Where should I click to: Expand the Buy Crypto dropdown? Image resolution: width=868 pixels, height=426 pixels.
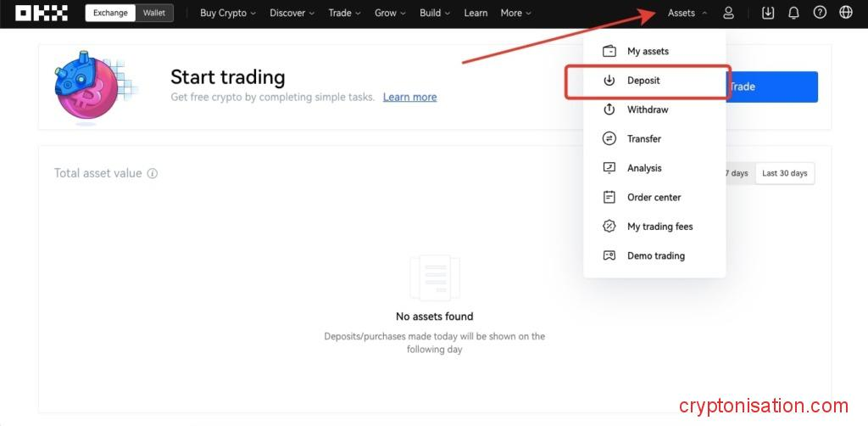[228, 14]
